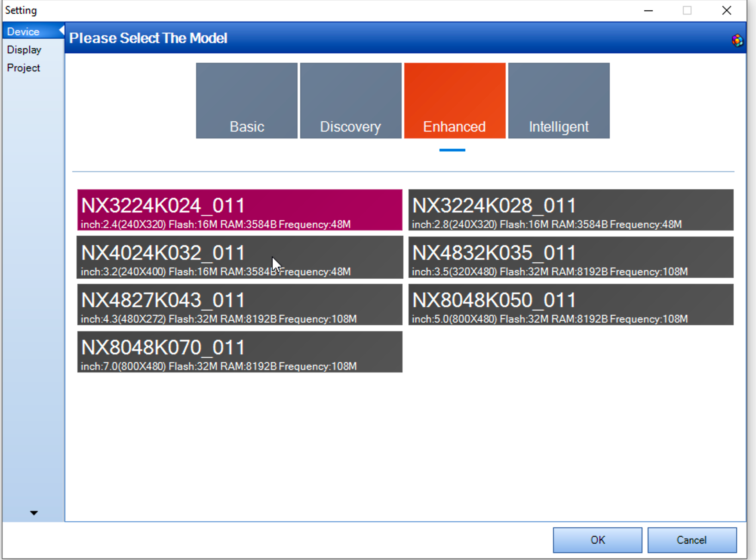Re-select the highlighted Enhanced series
Viewport: 756px width, 560px height.
point(455,100)
